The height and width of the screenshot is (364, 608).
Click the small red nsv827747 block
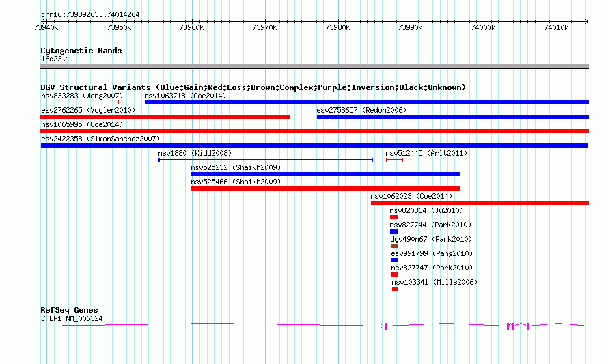[x=394, y=275]
